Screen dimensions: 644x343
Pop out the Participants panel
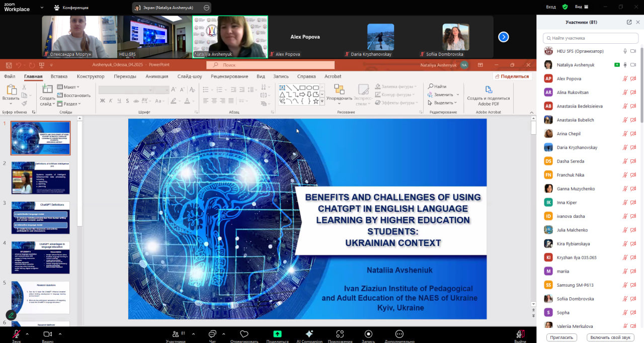(x=629, y=22)
